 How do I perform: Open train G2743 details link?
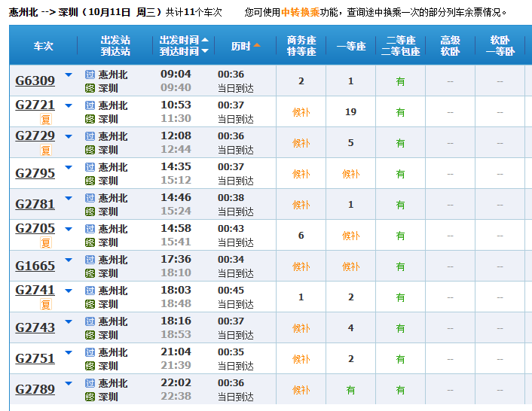(35, 327)
